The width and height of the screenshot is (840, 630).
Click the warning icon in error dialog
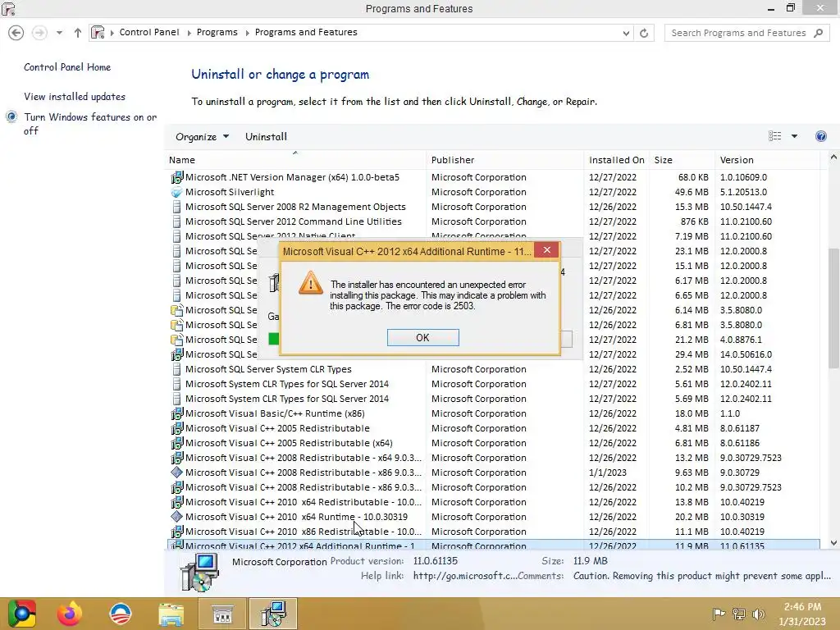(311, 283)
